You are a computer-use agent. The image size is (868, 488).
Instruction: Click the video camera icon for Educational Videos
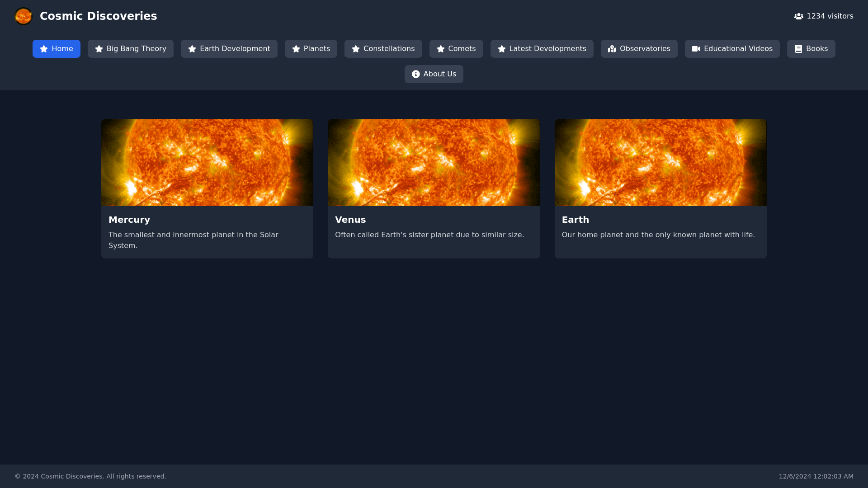pos(696,49)
